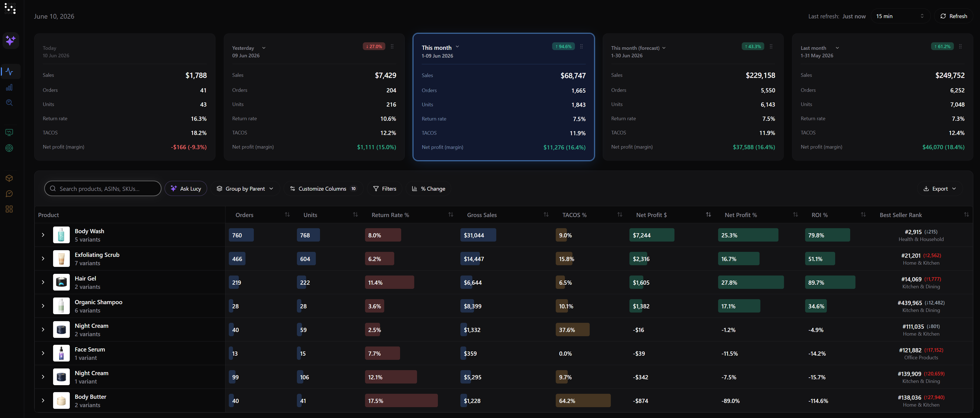
Task: Click the 43.3% forecast change badge
Action: (753, 46)
